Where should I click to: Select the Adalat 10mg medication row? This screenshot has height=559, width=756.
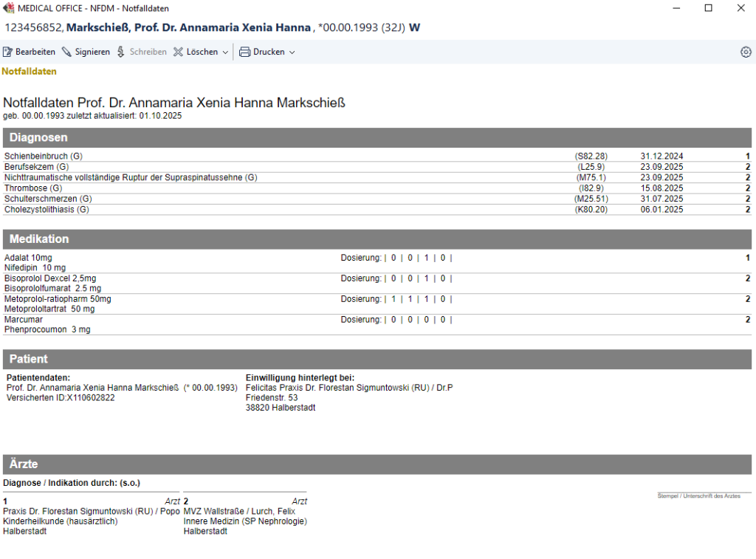tap(28, 258)
